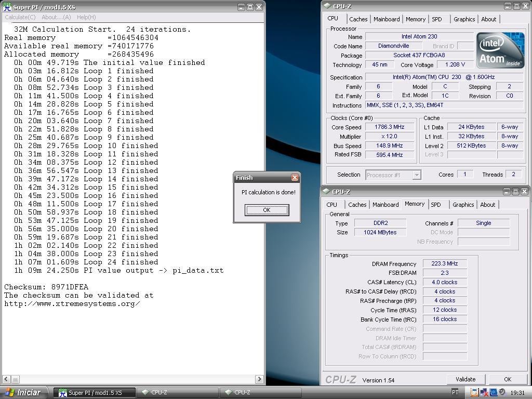Click the Intel Atom inside logo

500,50
